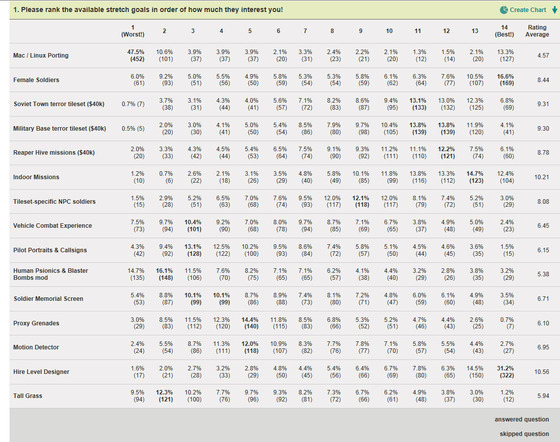This screenshot has height=442, width=560.
Task: Click the 16.1% (148) cell in Human Psionics row
Action: (164, 274)
